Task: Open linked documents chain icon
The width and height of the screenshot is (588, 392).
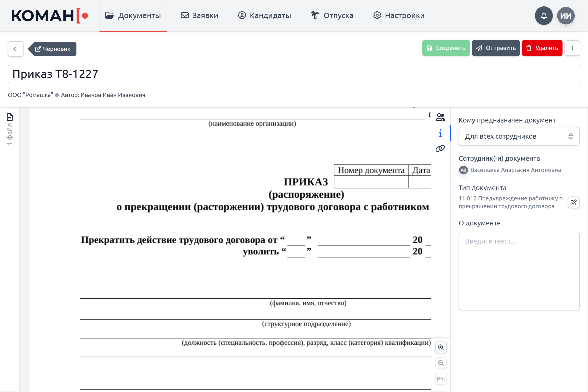Action: tap(440, 148)
